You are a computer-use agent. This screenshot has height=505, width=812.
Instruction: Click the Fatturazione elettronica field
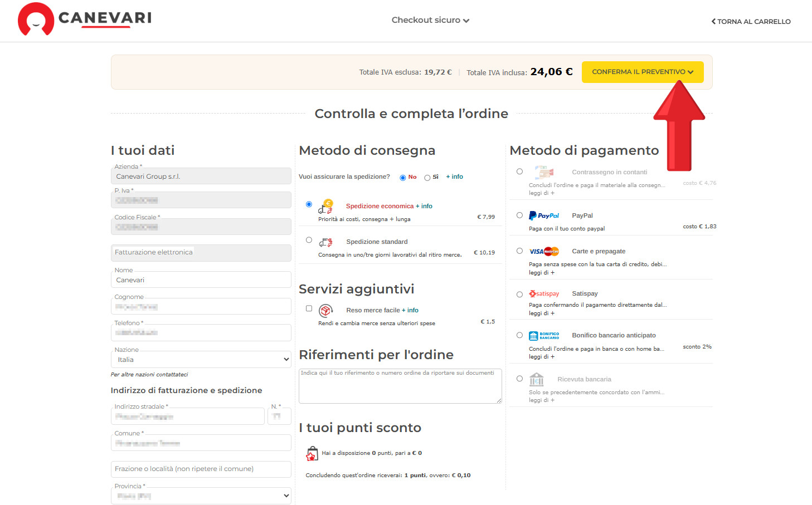coord(201,253)
